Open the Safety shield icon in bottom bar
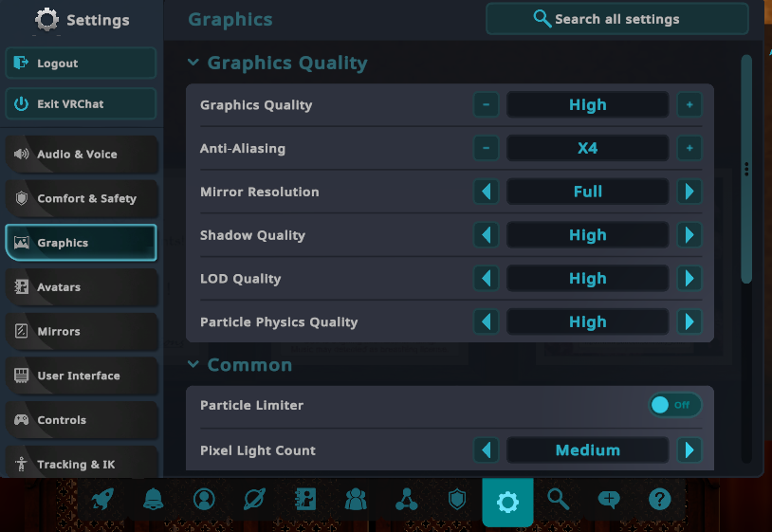The width and height of the screenshot is (772, 532). coord(457,500)
